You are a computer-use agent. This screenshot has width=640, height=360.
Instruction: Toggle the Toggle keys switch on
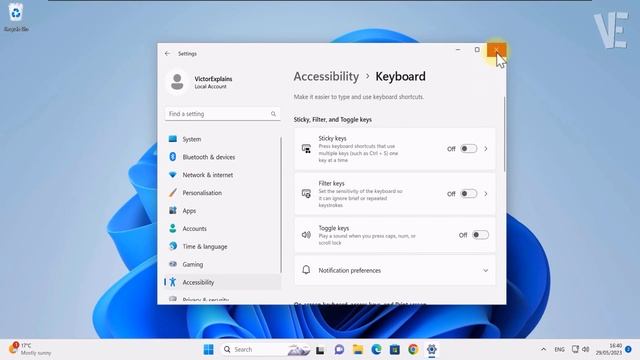pos(480,235)
